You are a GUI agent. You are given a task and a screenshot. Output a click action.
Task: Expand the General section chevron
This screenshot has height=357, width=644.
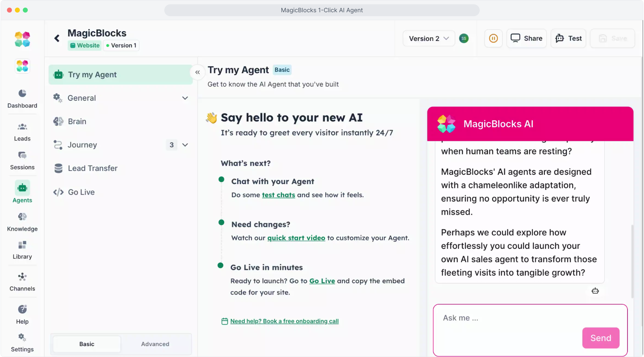(185, 98)
